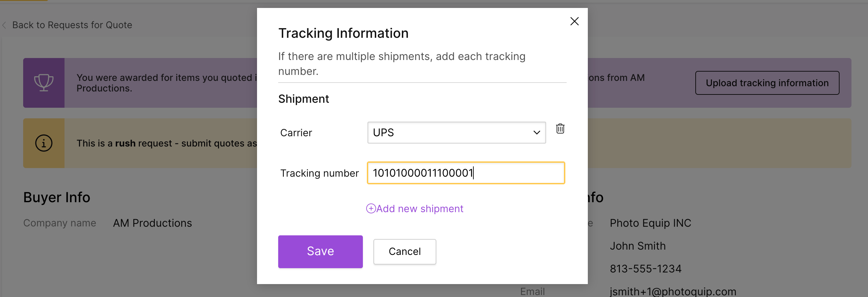Screen dimensions: 868x297
Task: Click the 813-555-1234 phone number
Action: (x=645, y=268)
